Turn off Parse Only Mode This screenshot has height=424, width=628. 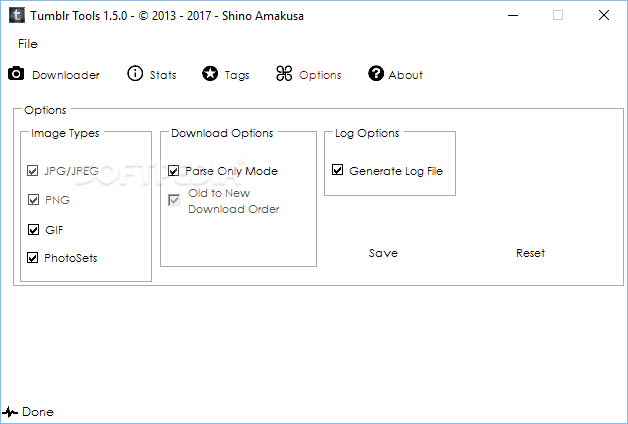[173, 171]
